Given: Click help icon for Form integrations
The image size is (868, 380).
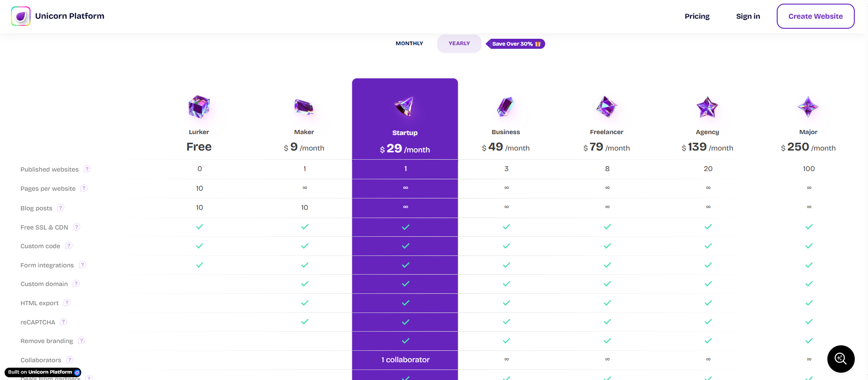Looking at the screenshot, I should point(83,265).
